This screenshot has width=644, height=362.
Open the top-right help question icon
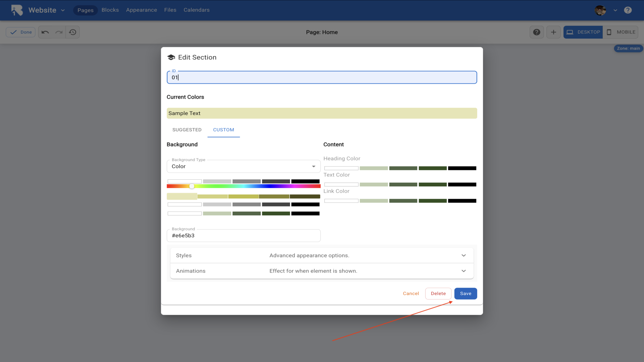point(628,10)
